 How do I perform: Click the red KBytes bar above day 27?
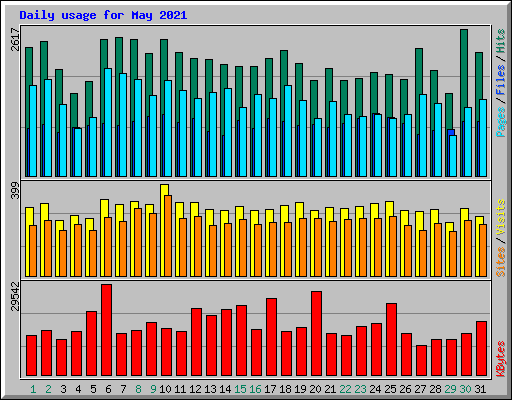click(422, 361)
